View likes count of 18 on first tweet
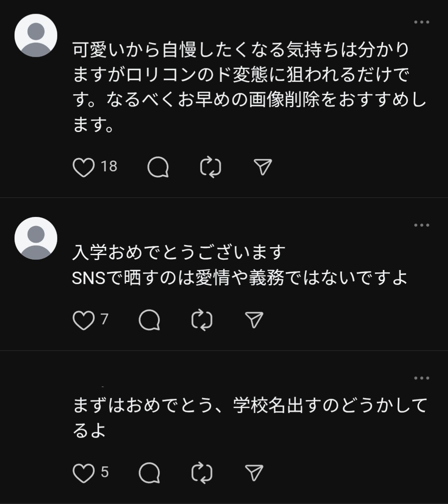 point(109,166)
